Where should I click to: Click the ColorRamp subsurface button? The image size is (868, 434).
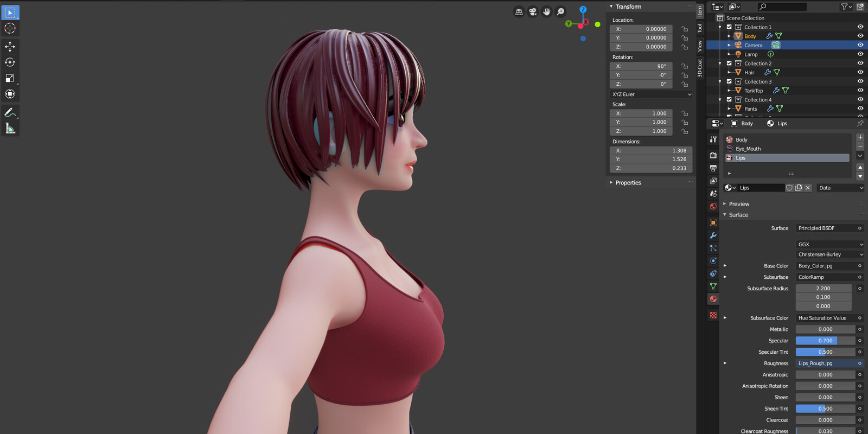(x=826, y=277)
